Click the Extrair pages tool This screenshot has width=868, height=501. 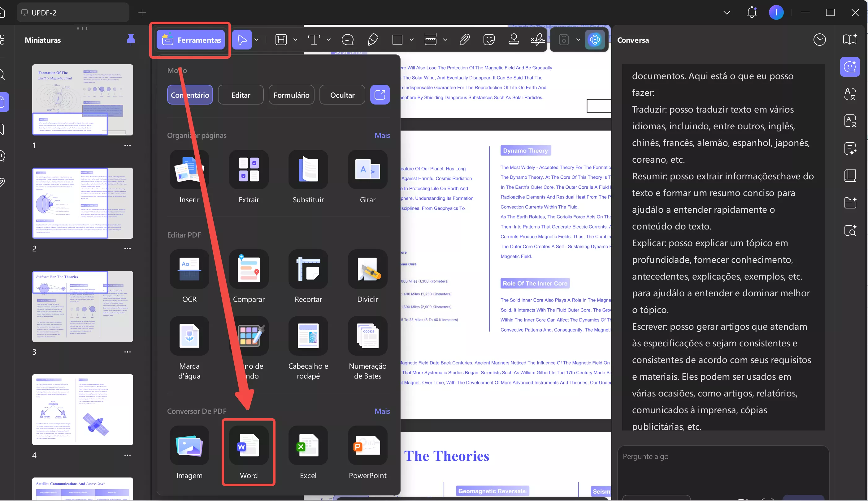(x=249, y=169)
